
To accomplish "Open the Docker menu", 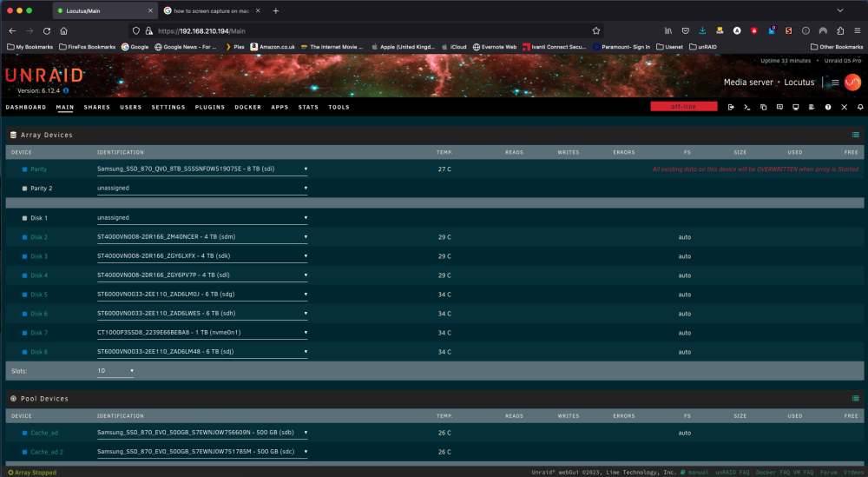I will pyautogui.click(x=248, y=107).
